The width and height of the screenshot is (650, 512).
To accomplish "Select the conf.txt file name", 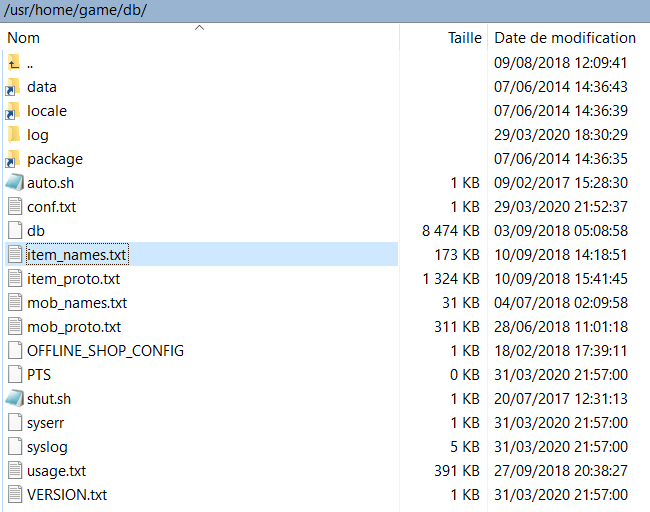I will (51, 207).
